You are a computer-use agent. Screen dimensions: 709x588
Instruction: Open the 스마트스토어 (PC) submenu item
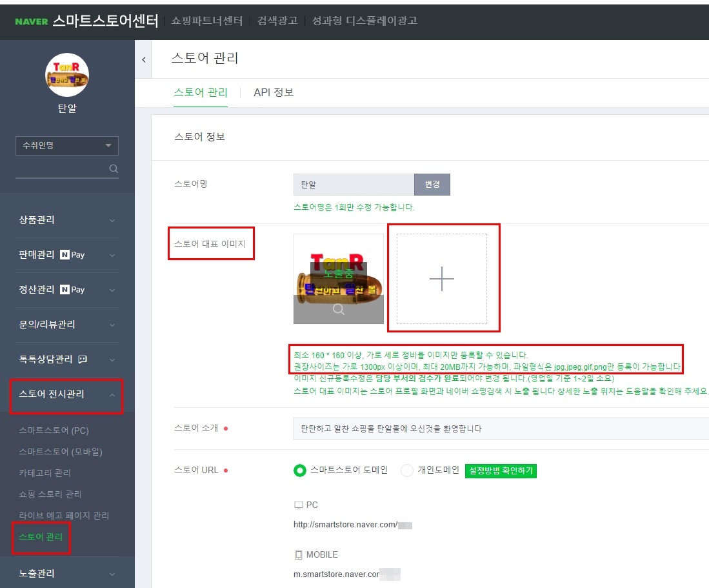tap(54, 431)
